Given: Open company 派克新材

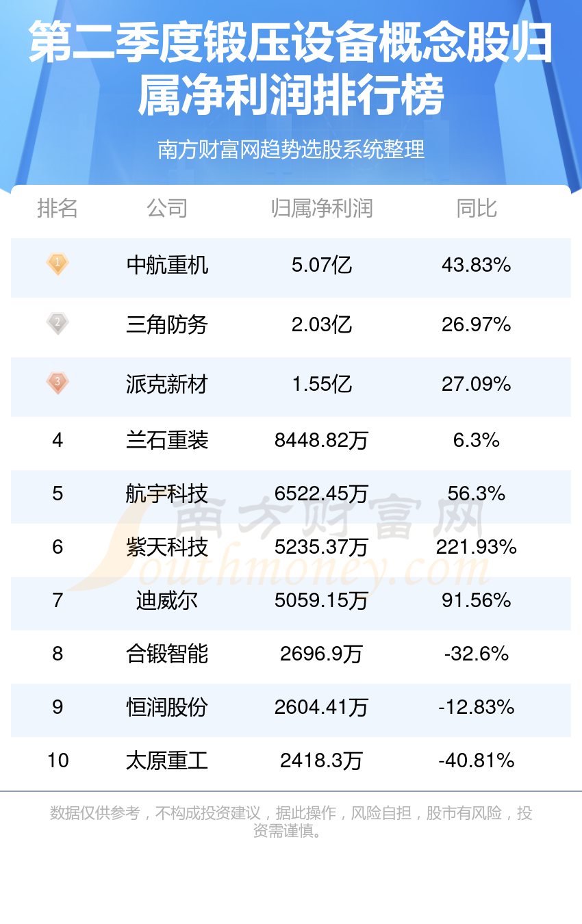Looking at the screenshot, I should point(167,384).
